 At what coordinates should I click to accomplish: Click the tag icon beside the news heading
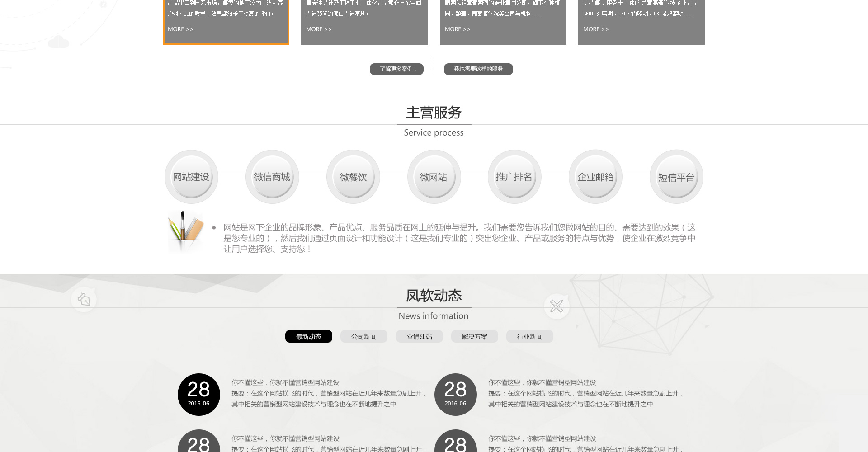pos(84,299)
